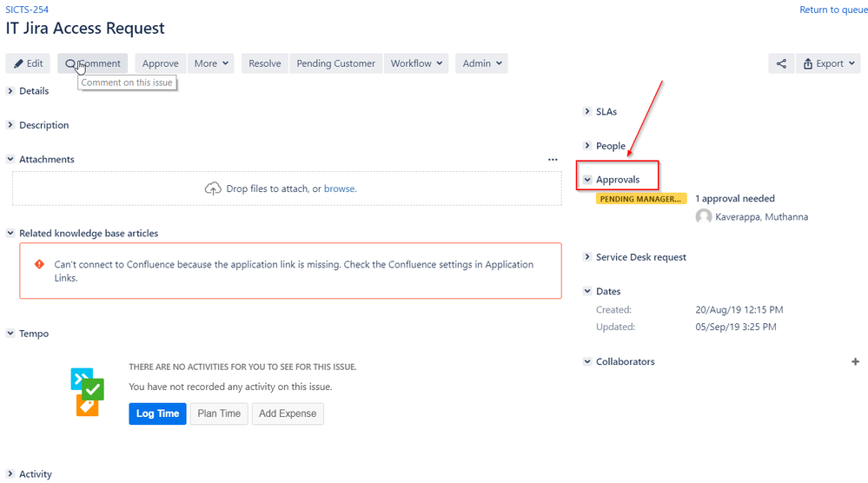868x483 pixels.
Task: Set status to Pending Customer
Action: click(x=335, y=63)
